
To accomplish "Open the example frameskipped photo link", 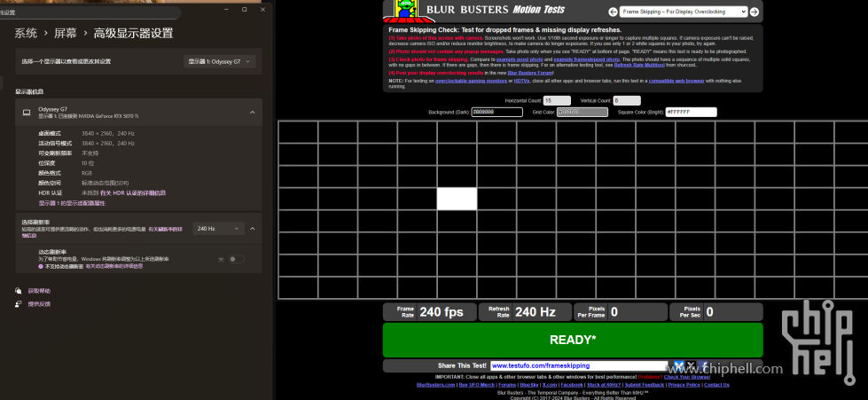I will coord(586,59).
